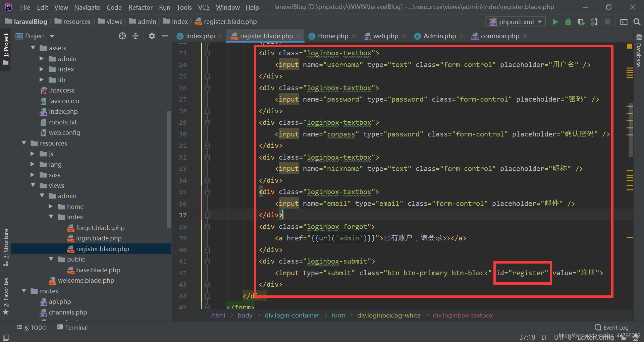
Task: Open Search Everywhere magnifier icon
Action: 637,22
